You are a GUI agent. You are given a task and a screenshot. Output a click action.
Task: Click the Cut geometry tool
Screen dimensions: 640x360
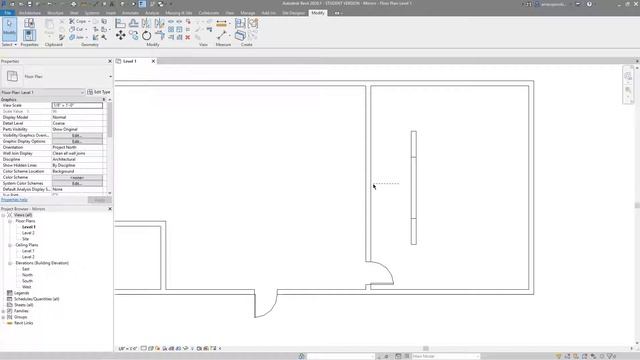pyautogui.click(x=77, y=29)
